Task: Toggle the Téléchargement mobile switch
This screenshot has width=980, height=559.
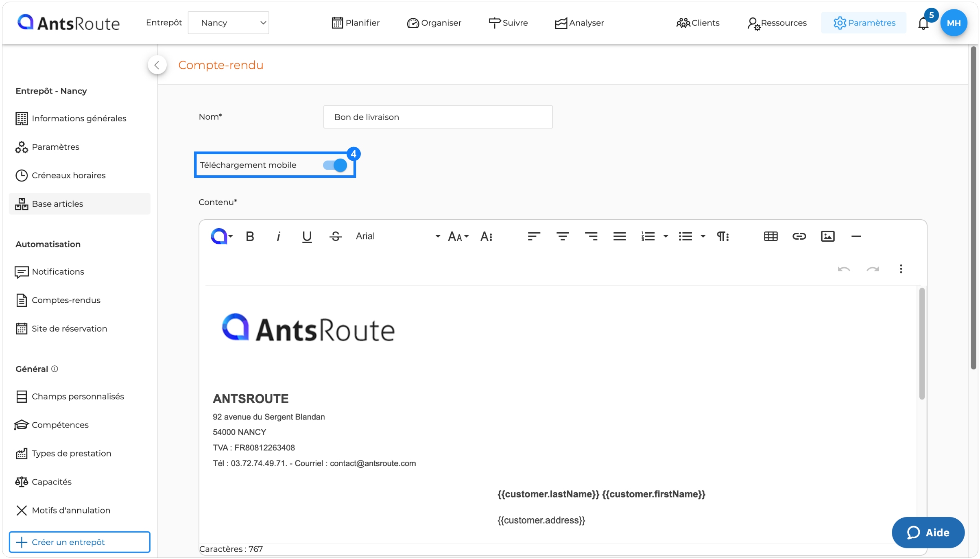Action: (335, 165)
